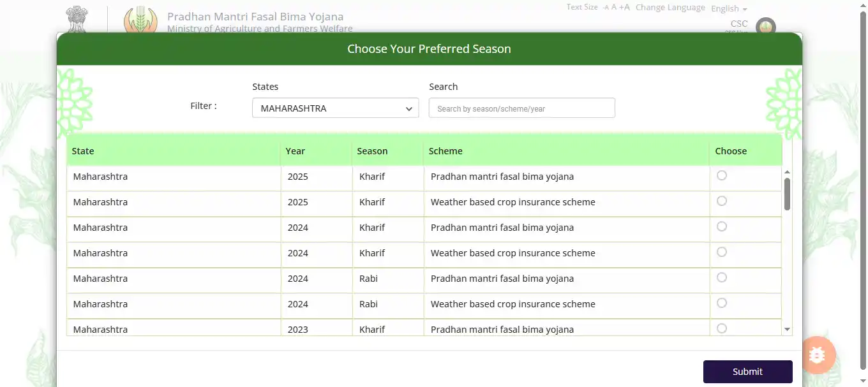Click the Change Language link
The width and height of the screenshot is (868, 387).
[670, 8]
